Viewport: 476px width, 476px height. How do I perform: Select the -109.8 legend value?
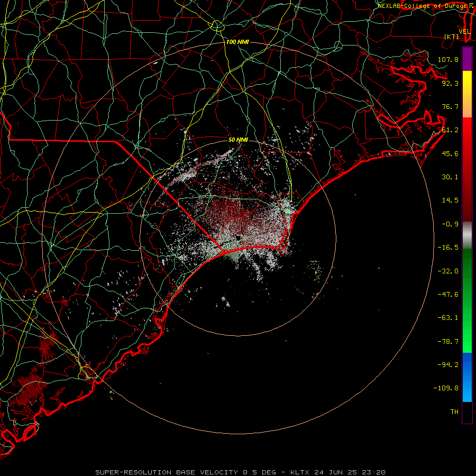click(x=446, y=388)
